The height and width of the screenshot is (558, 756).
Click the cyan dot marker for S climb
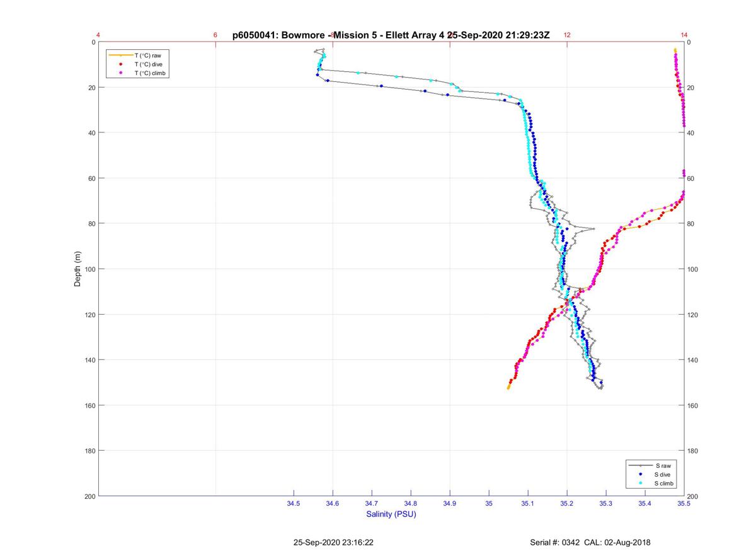pyautogui.click(x=641, y=483)
